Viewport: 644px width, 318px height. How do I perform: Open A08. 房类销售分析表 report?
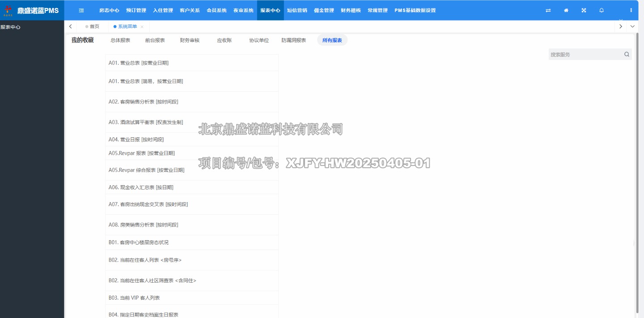pos(191,225)
